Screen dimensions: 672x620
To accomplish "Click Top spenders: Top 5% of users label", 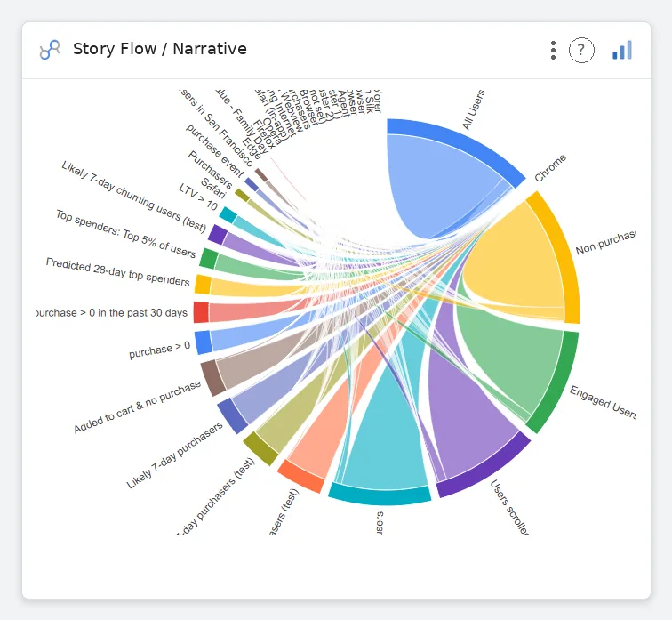I will pyautogui.click(x=126, y=234).
